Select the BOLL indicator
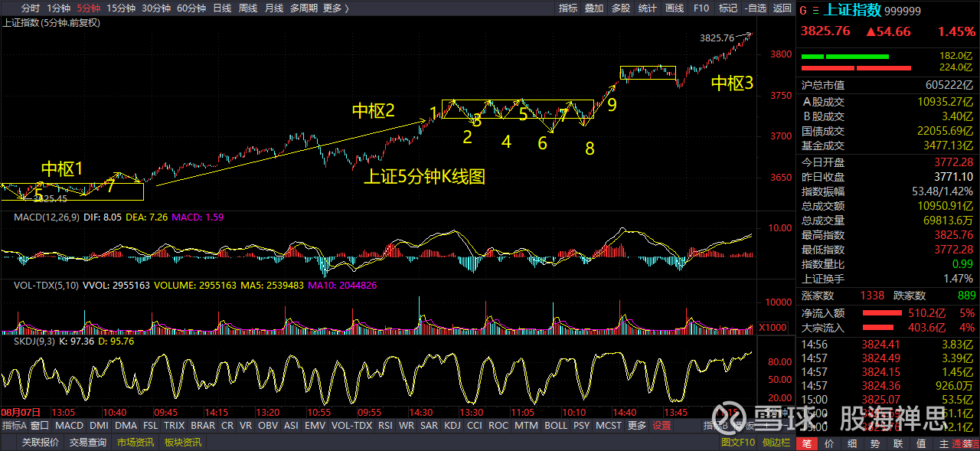Image resolution: width=980 pixels, height=451 pixels. [x=557, y=426]
